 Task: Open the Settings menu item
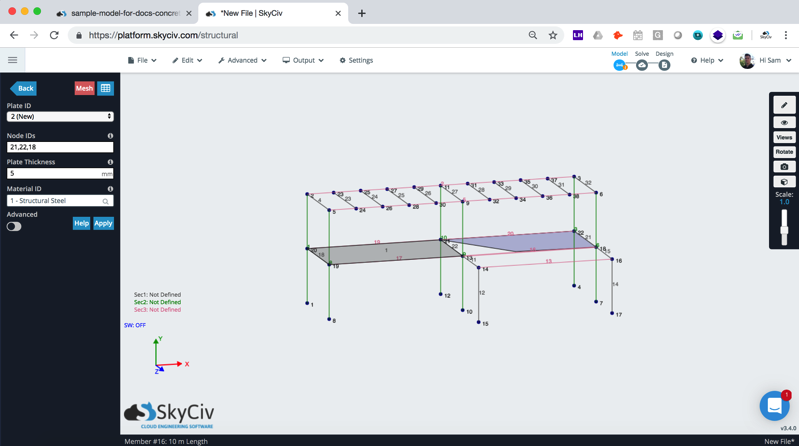coord(356,60)
